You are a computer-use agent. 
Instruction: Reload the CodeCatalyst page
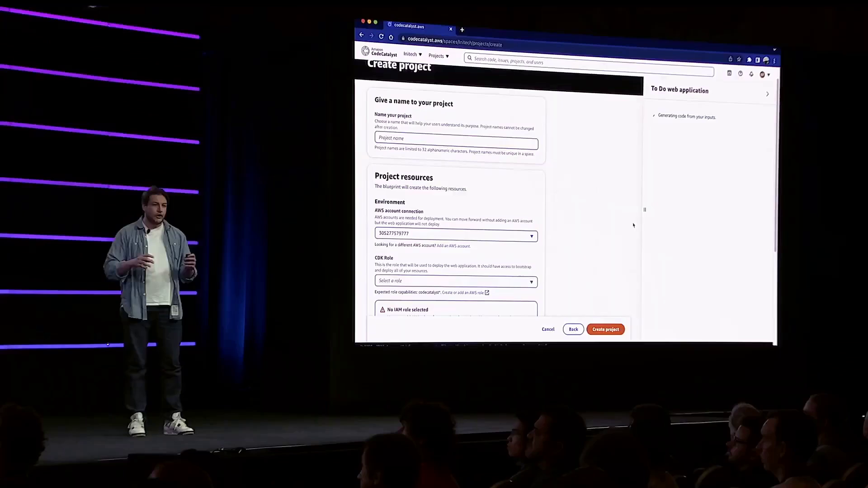click(381, 36)
